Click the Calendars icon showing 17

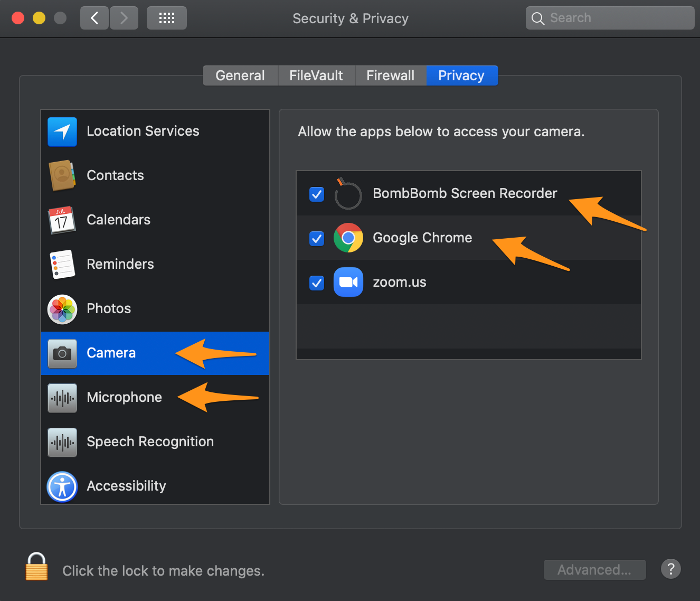coord(62,220)
